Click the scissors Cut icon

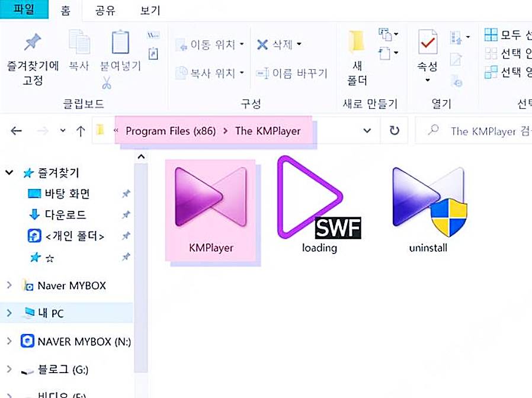(x=107, y=83)
